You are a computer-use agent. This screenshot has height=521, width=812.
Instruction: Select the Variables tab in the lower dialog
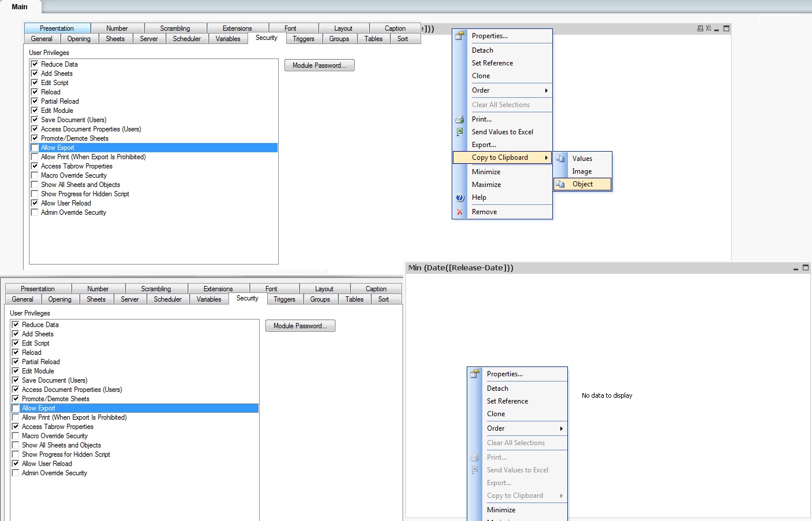coord(209,299)
